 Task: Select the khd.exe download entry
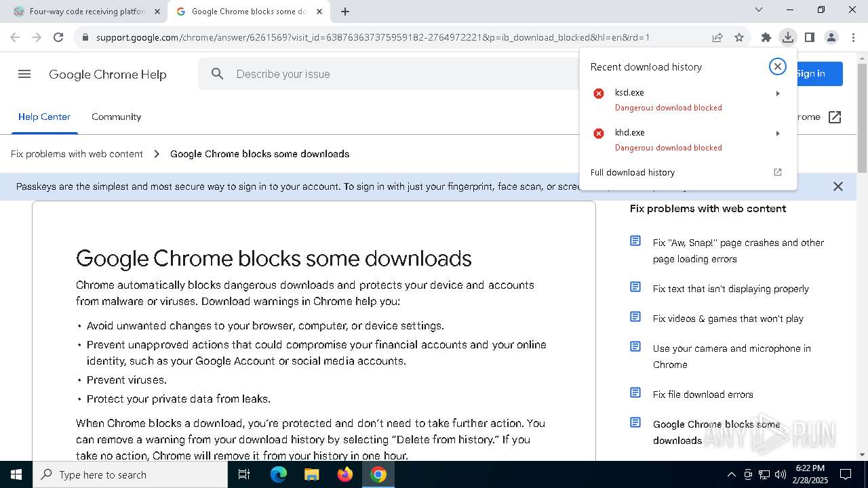(688, 140)
